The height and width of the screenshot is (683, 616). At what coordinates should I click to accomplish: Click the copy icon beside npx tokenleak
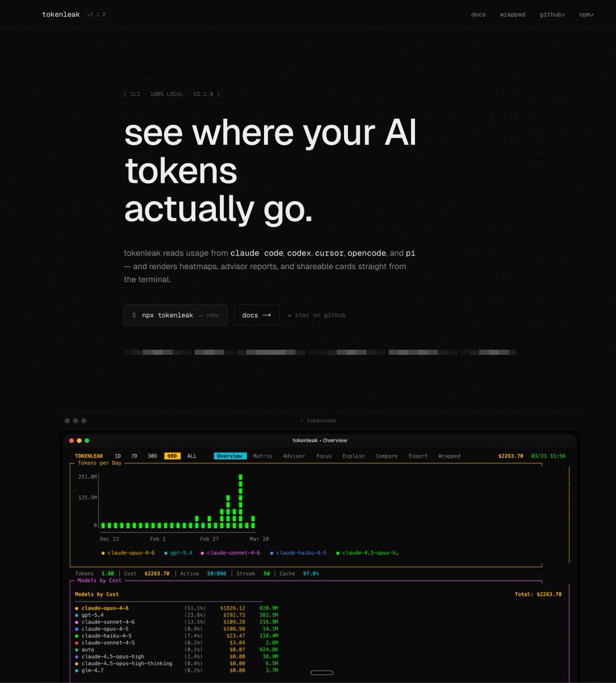point(209,315)
